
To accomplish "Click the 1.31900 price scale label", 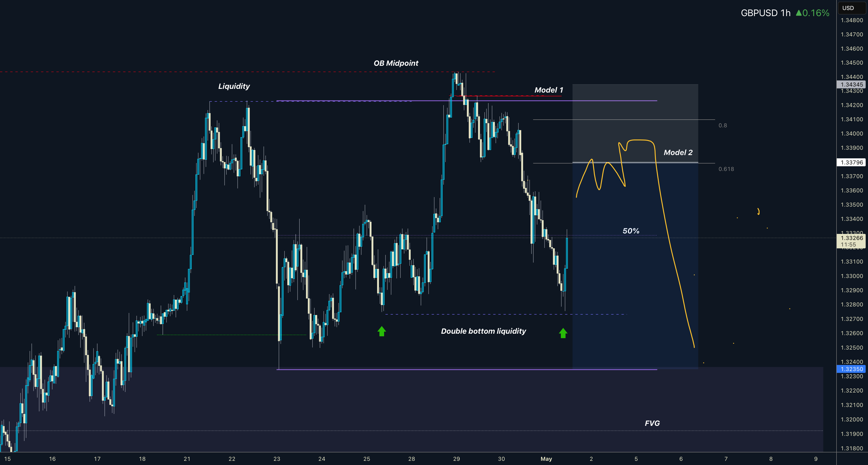I will pyautogui.click(x=851, y=434).
